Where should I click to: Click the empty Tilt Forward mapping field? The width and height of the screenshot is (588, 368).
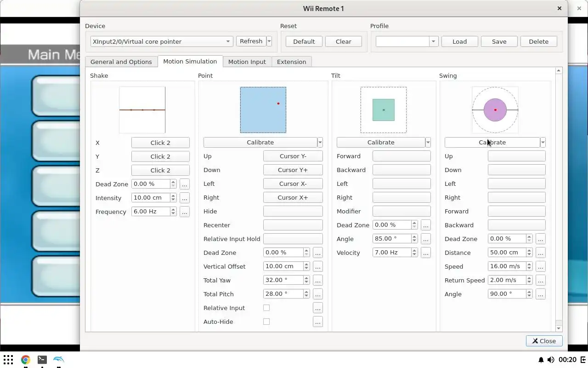[x=401, y=156]
